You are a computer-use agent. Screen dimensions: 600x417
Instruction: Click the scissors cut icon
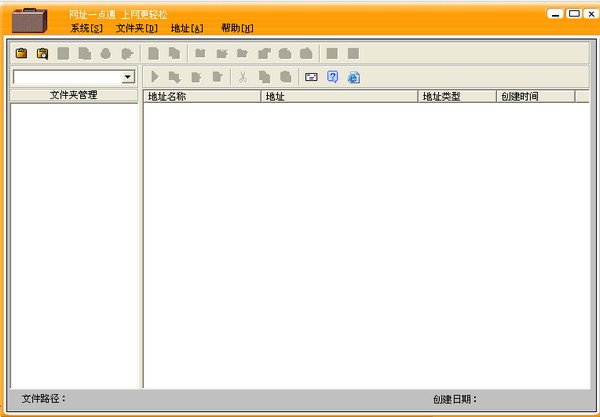pos(243,77)
